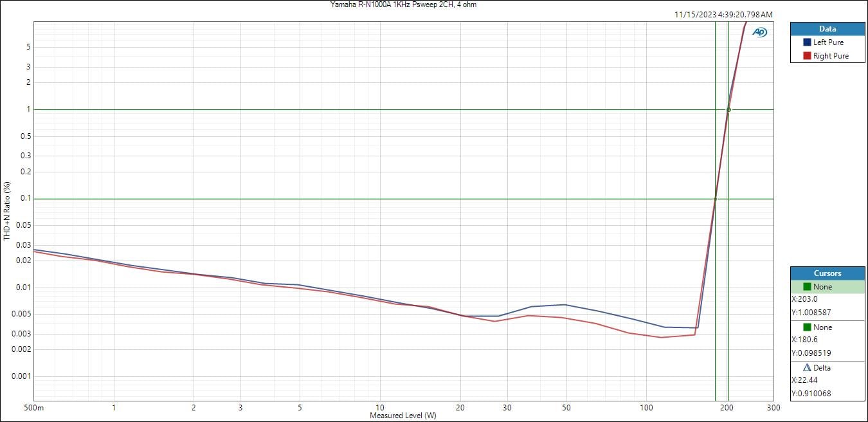The image size is (868, 422).
Task: Select the Y:0.098519 cursor readout
Action: [813, 353]
